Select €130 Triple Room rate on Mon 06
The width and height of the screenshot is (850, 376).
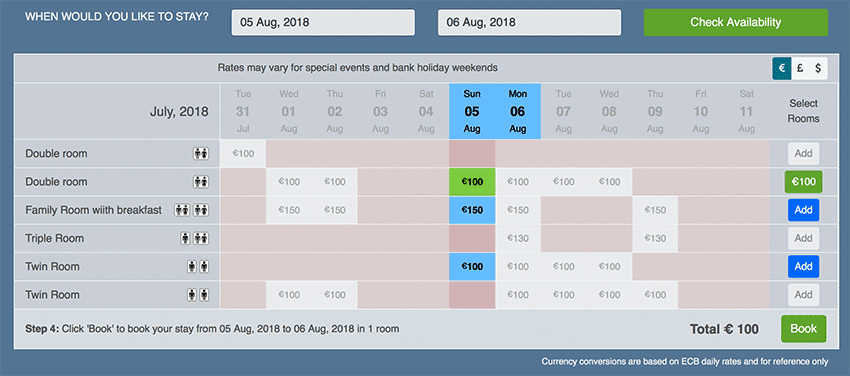point(518,238)
